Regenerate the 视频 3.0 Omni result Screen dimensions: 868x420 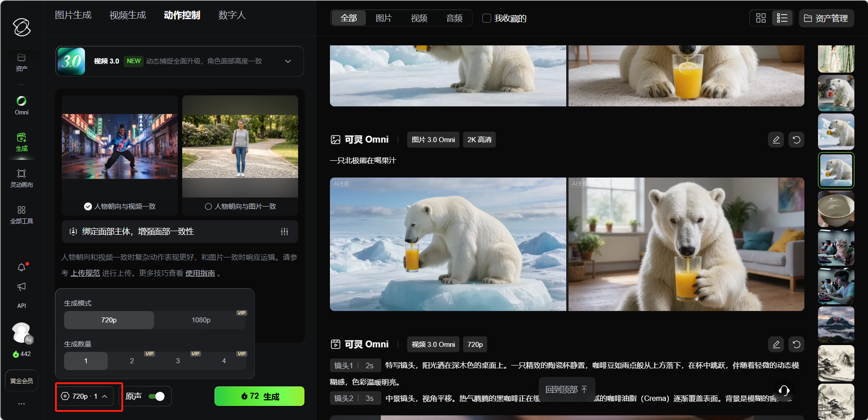click(796, 345)
